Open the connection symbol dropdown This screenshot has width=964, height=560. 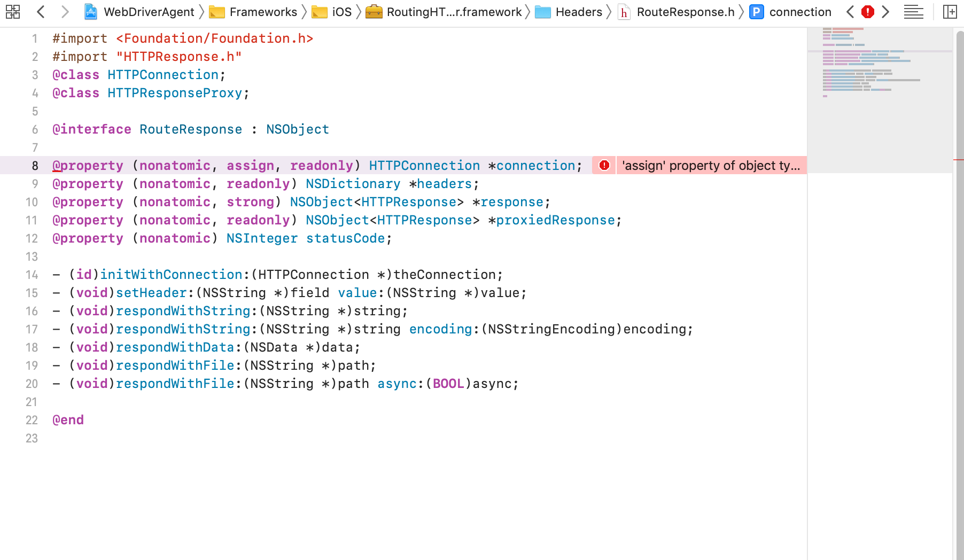point(800,12)
